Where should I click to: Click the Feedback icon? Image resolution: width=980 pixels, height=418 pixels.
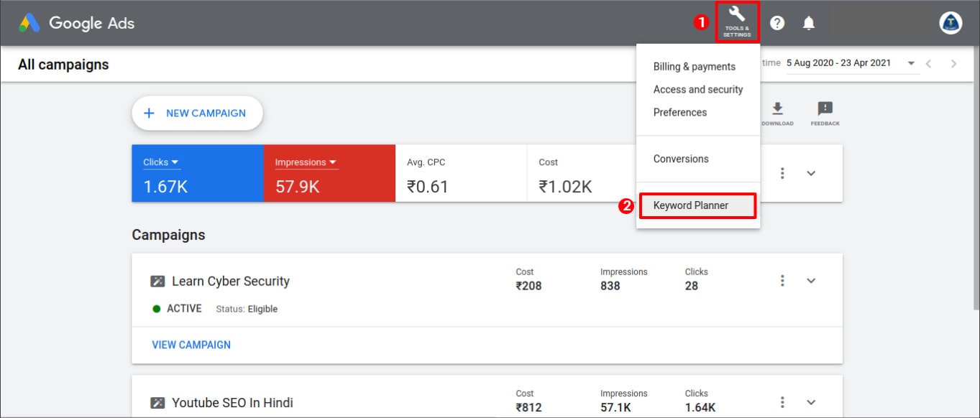825,113
